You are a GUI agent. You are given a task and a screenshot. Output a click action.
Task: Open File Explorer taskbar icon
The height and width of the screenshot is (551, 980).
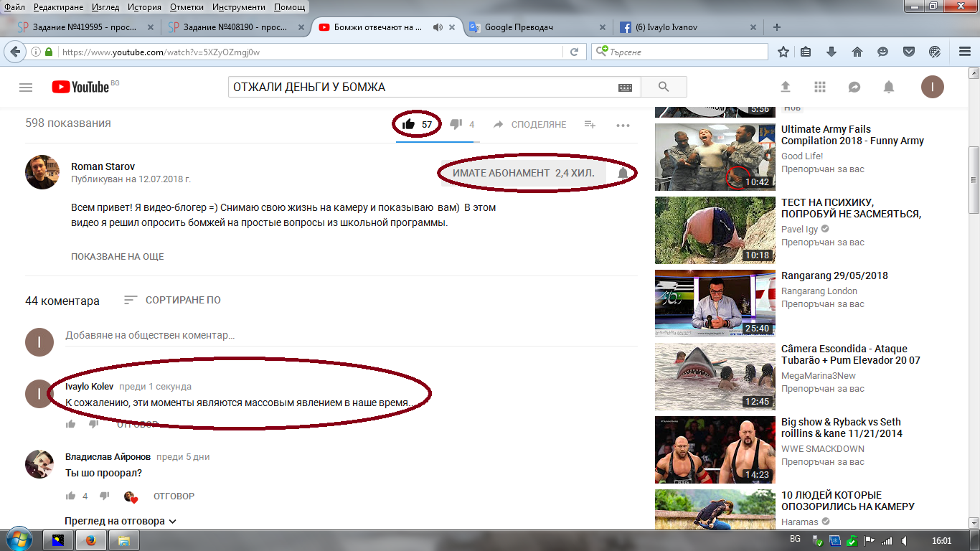[x=124, y=540]
